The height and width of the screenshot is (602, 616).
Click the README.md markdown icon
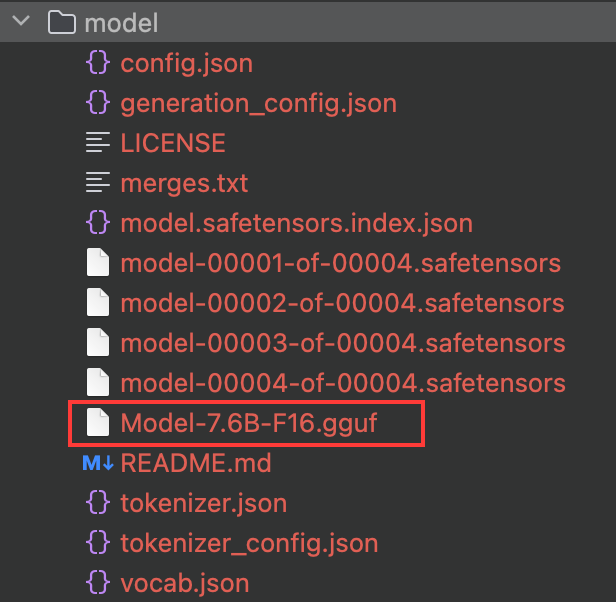(97, 463)
